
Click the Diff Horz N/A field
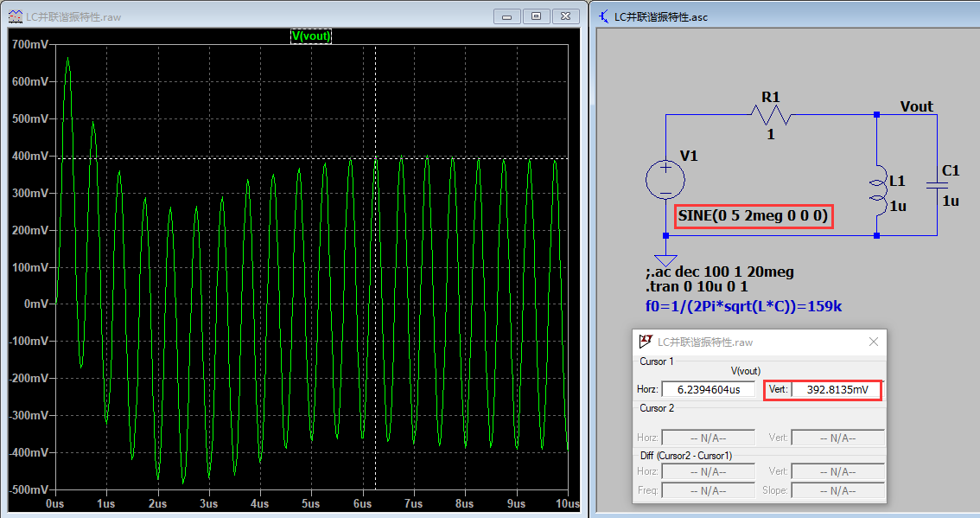pyautogui.click(x=708, y=471)
